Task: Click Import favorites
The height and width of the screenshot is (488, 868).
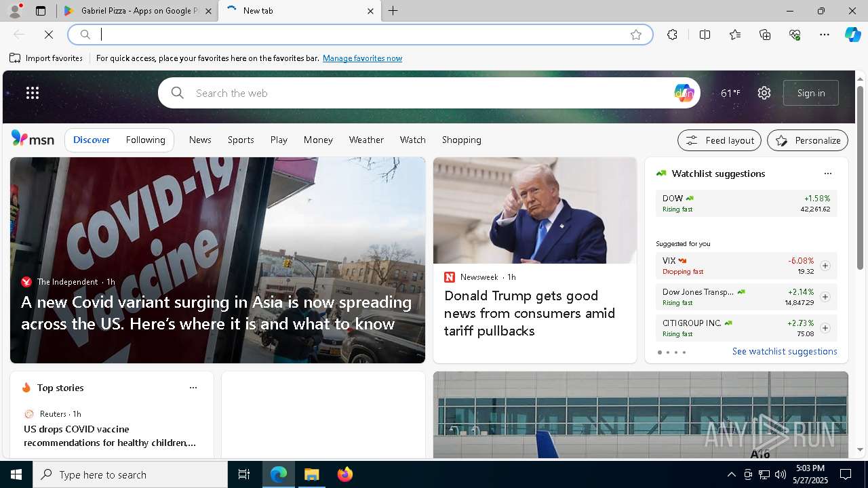Action: tap(46, 58)
